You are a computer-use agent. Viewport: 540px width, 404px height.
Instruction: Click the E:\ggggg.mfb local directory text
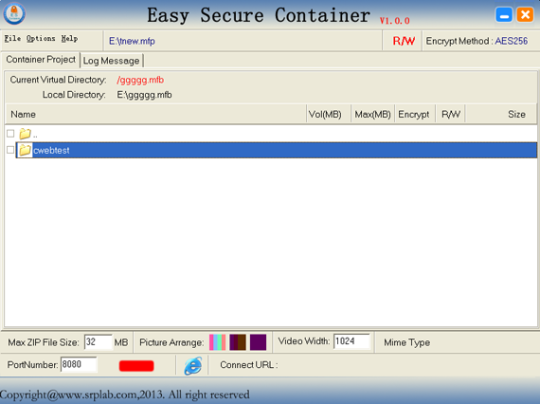pyautogui.click(x=144, y=95)
